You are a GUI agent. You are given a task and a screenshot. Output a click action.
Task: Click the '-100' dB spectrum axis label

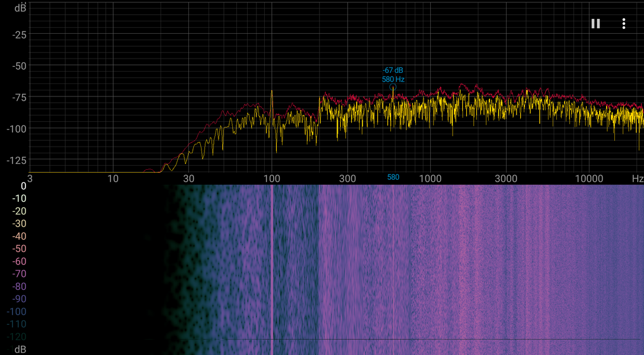pyautogui.click(x=17, y=129)
